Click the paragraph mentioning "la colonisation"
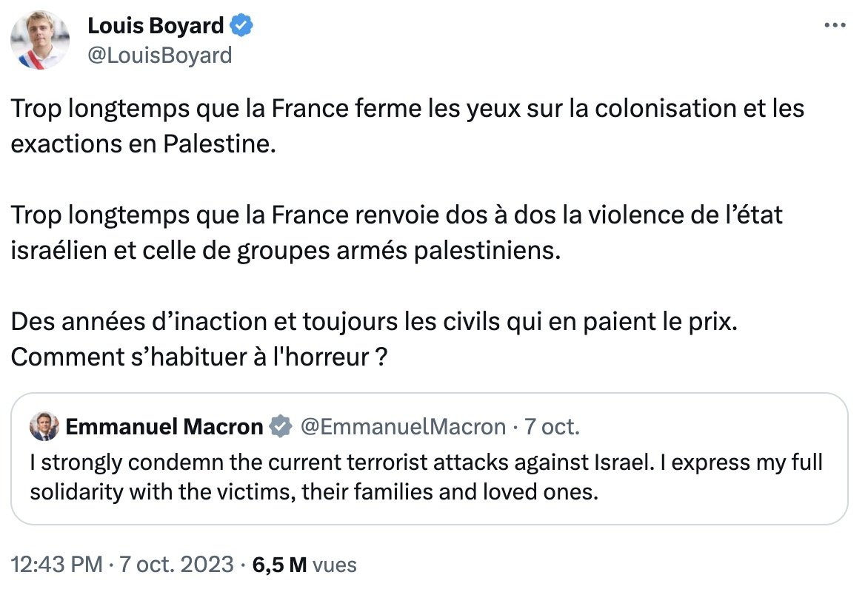This screenshot has height=592, width=868. pyautogui.click(x=407, y=110)
